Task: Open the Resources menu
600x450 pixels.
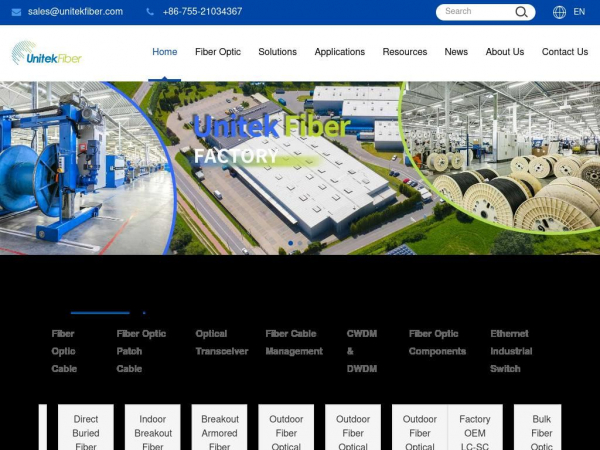Action: (405, 52)
